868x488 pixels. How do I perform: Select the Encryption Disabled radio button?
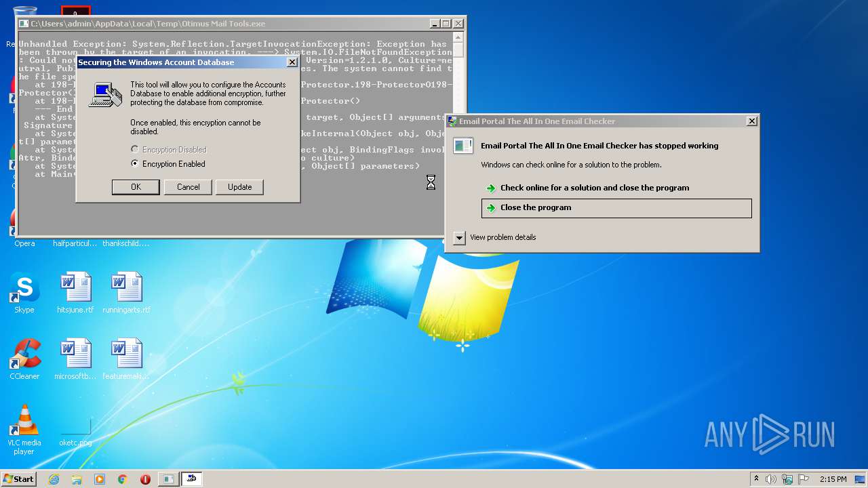135,149
